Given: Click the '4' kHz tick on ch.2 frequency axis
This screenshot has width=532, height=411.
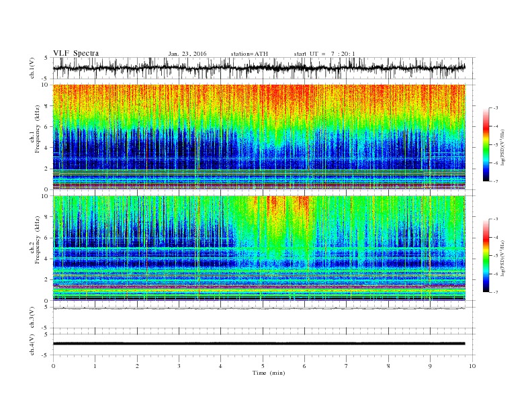Looking at the screenshot, I should [x=46, y=259].
